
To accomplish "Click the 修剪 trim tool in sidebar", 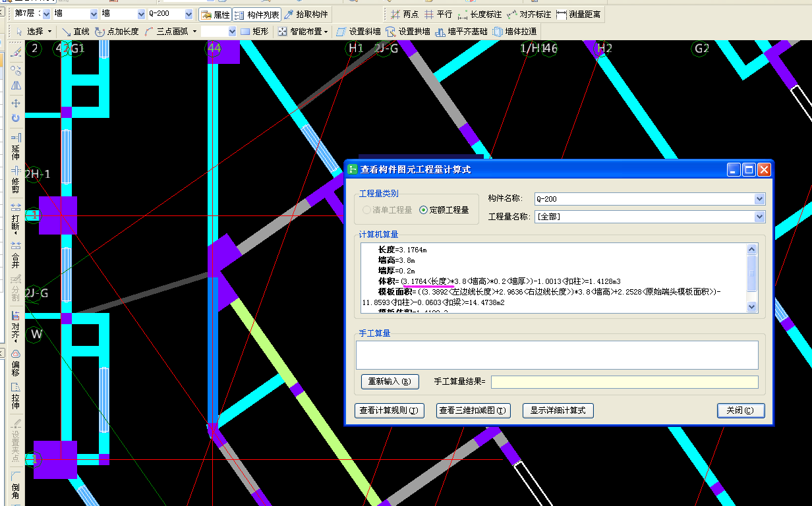I will pyautogui.click(x=16, y=181).
